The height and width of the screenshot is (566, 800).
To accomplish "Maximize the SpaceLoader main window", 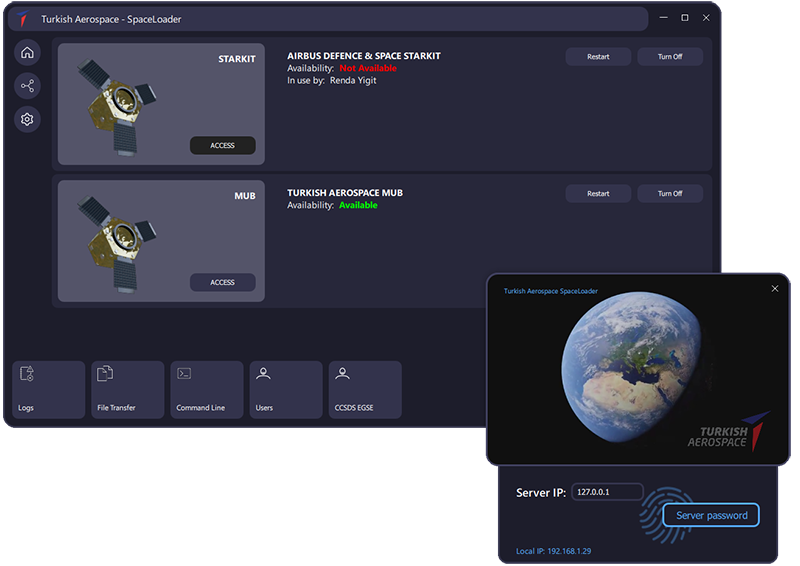I will [685, 18].
